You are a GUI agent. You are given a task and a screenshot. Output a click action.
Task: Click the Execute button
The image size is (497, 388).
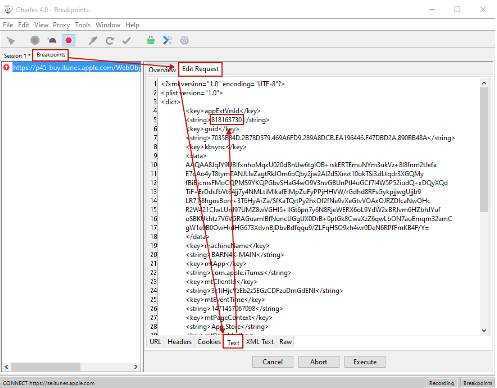(365, 362)
